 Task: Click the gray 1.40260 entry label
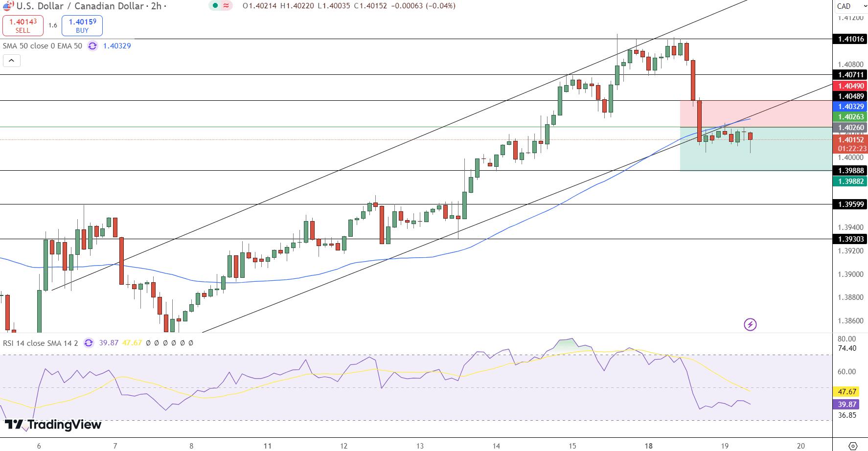[850, 128]
